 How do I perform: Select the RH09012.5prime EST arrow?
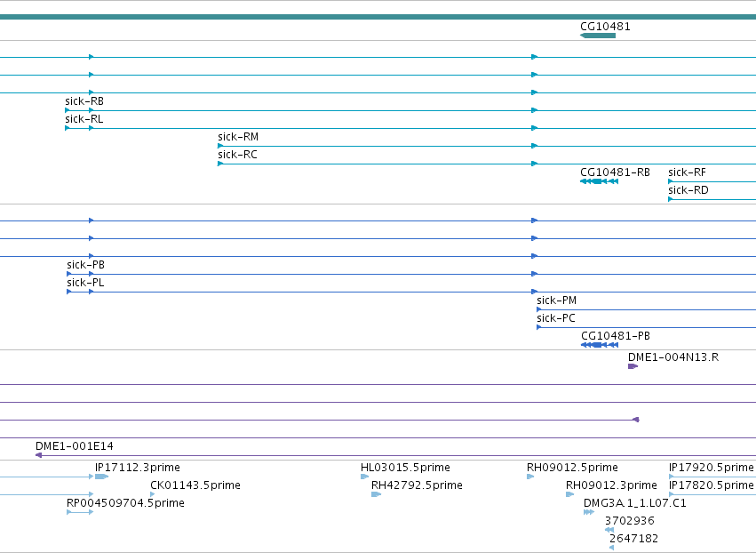(530, 477)
